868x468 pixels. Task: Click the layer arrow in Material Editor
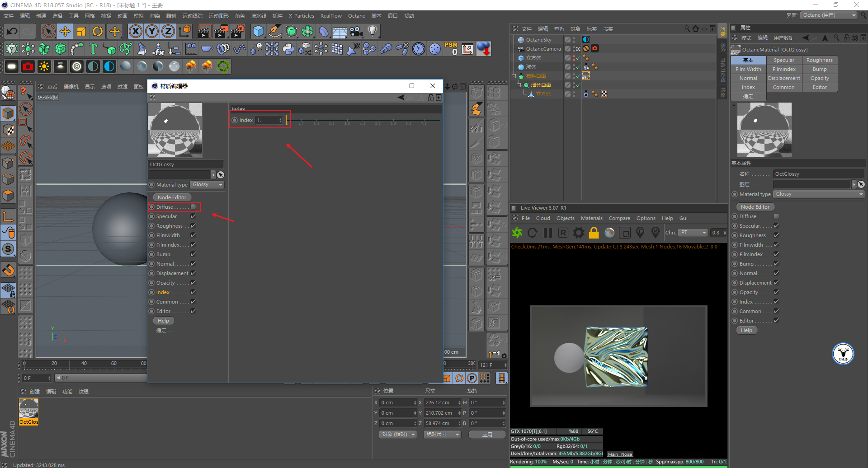[x=213, y=175]
